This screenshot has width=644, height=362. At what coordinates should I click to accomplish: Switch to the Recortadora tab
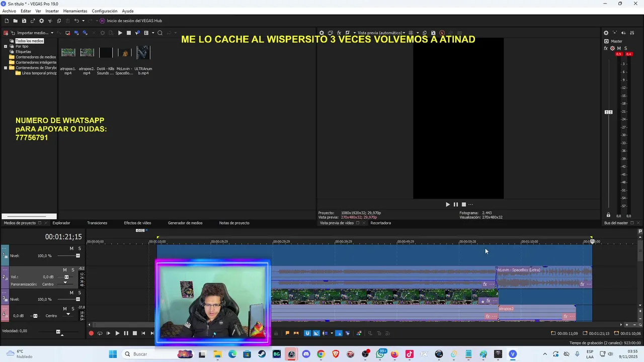(x=381, y=223)
